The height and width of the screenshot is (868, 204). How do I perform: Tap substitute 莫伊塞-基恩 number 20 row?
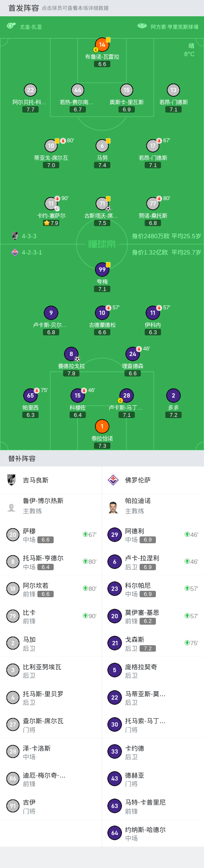153,616
